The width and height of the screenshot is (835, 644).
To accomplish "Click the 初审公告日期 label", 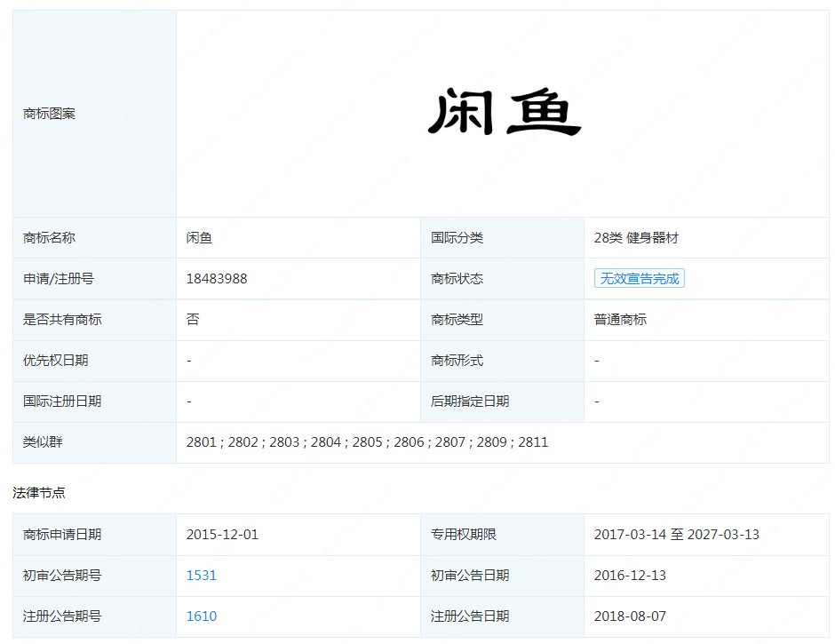I will click(x=470, y=576).
